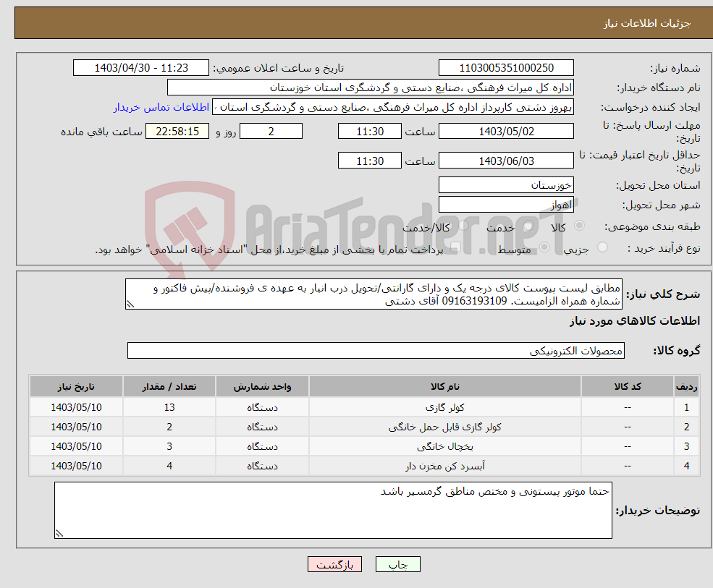This screenshot has height=588, width=713.
Task: Click the date of the یخچال خانگی row
Action: 76,447
